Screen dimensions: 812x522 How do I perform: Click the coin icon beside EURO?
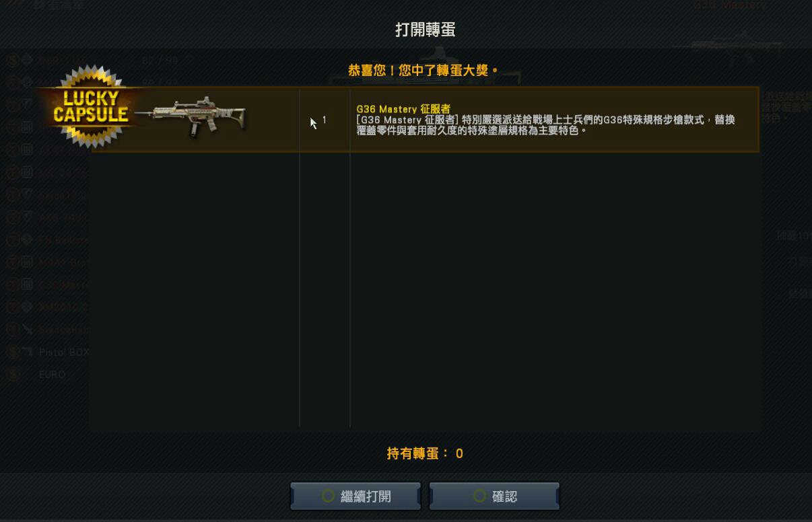(13, 375)
